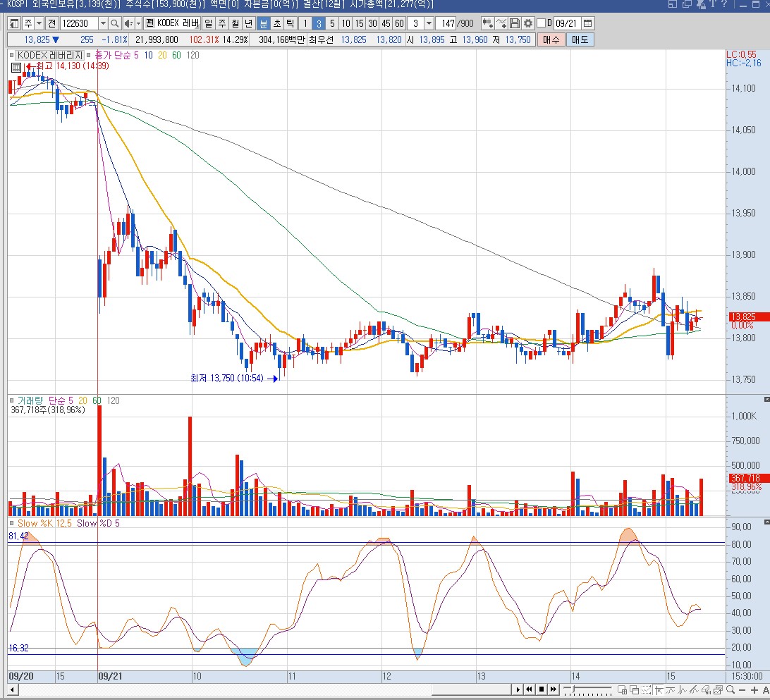Open the date picker calendar icon

tap(587, 23)
